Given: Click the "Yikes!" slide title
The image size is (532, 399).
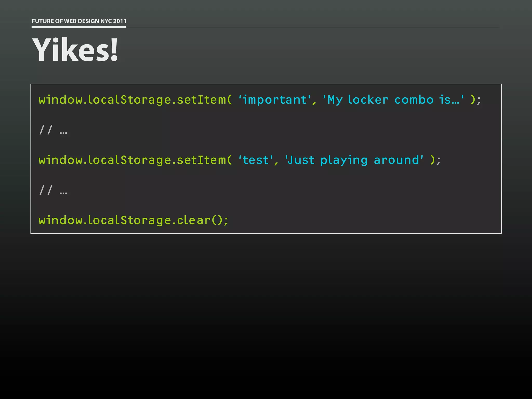Looking at the screenshot, I should tap(75, 50).
